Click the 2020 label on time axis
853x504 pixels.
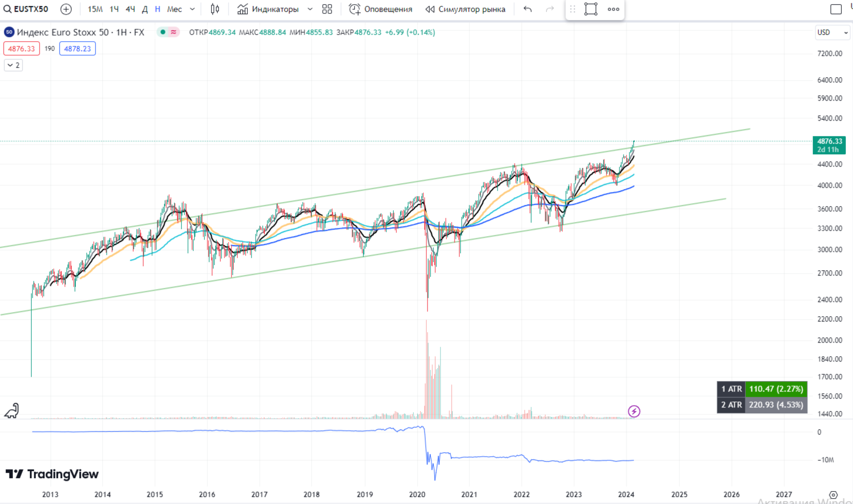[x=417, y=495]
